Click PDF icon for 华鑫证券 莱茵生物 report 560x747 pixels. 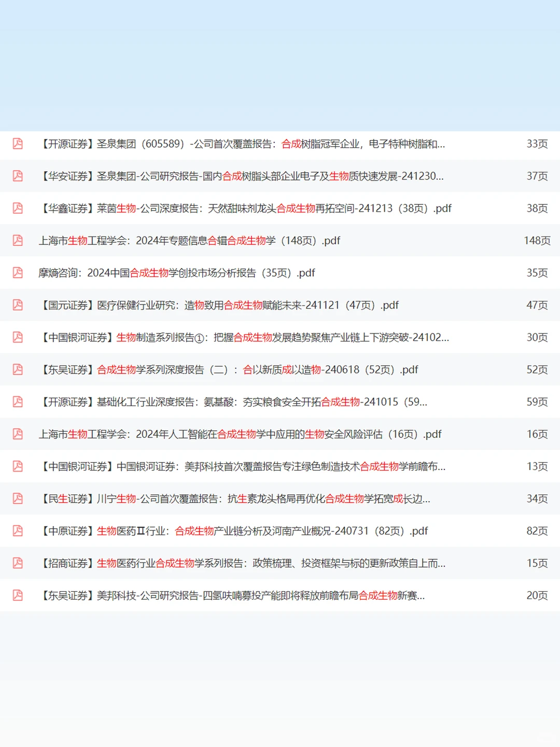(x=18, y=208)
